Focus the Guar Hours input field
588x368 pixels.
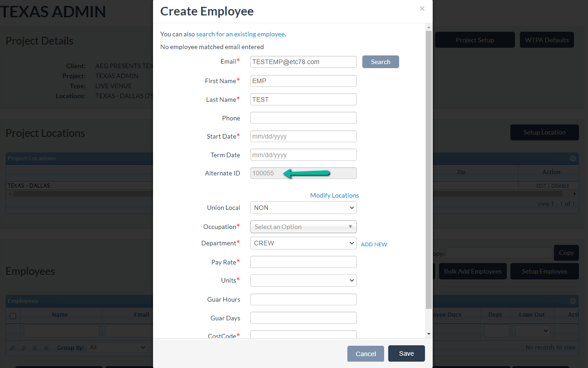click(x=303, y=299)
